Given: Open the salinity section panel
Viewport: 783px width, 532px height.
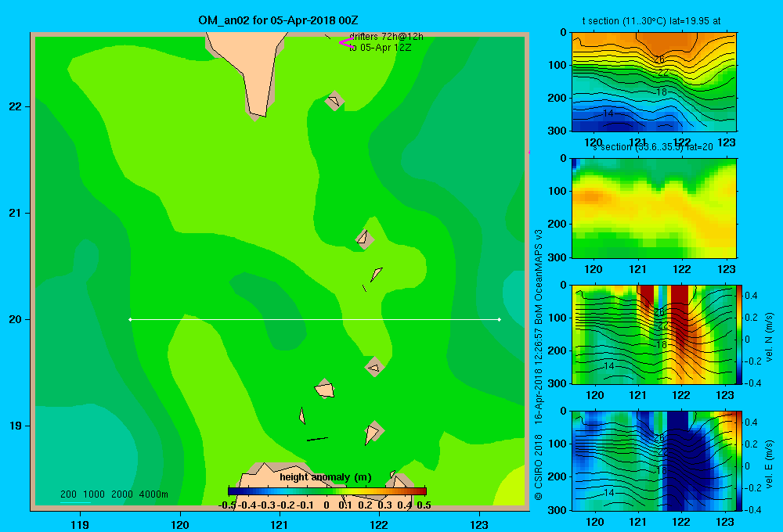Looking at the screenshot, I should point(654,208).
